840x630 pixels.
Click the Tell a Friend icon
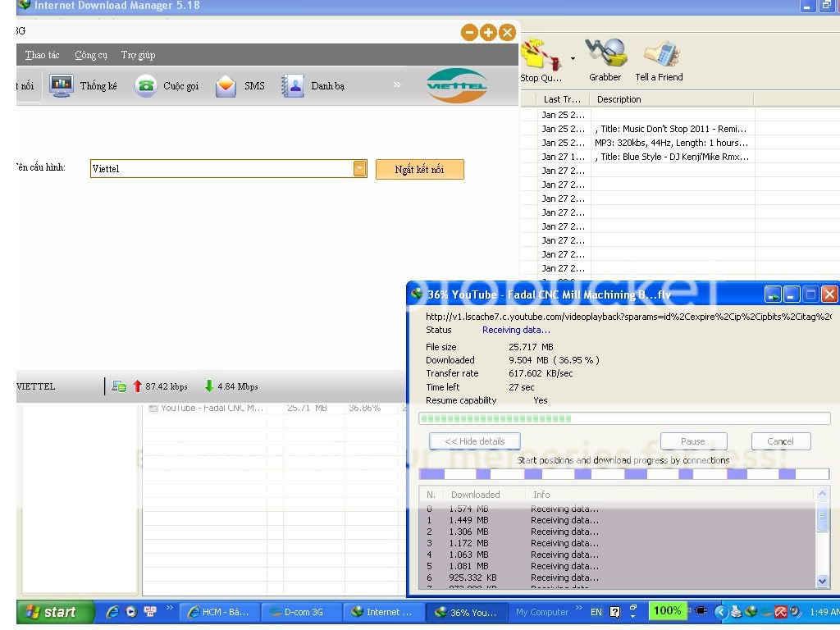pyautogui.click(x=659, y=54)
